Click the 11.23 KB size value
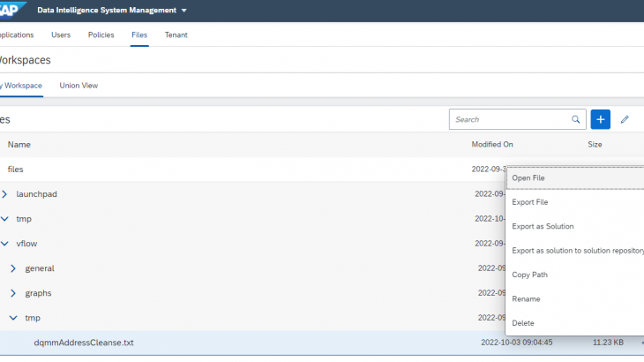The height and width of the screenshot is (362, 644). (x=608, y=343)
